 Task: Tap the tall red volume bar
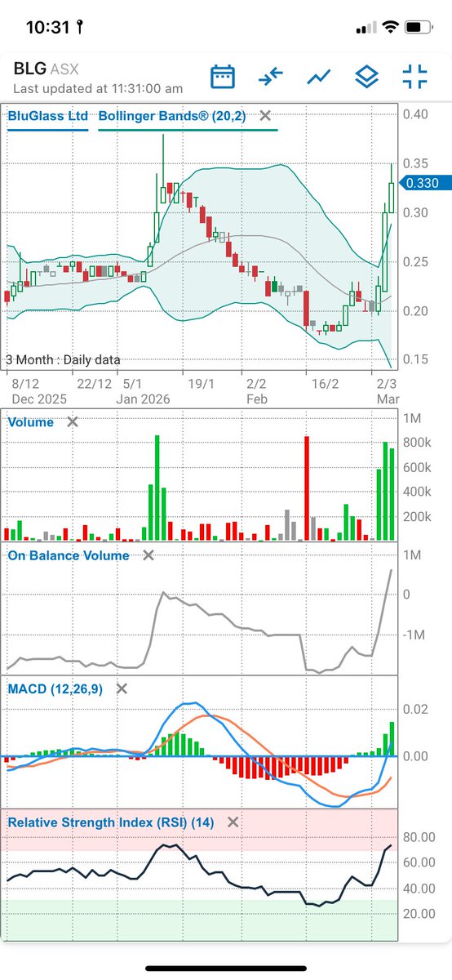click(x=308, y=488)
